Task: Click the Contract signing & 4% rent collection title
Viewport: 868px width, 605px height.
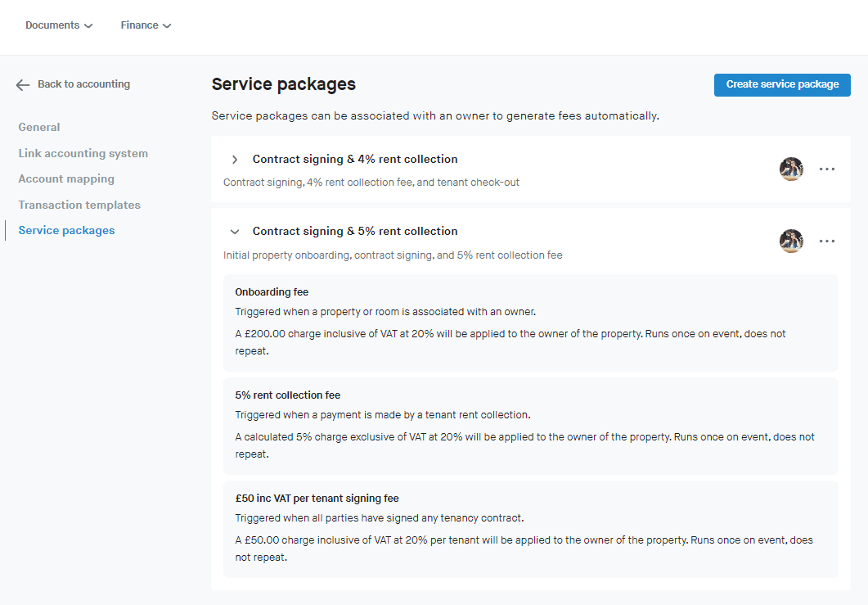Action: pyautogui.click(x=355, y=160)
